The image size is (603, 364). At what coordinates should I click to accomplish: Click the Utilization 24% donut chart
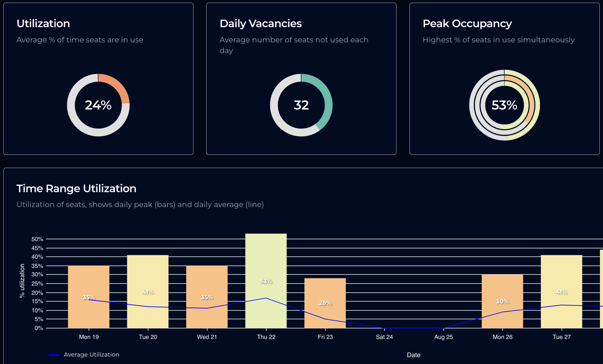click(x=98, y=105)
